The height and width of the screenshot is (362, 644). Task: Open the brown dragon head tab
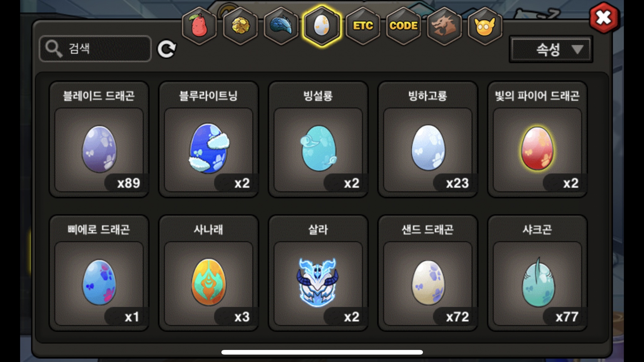pyautogui.click(x=444, y=26)
